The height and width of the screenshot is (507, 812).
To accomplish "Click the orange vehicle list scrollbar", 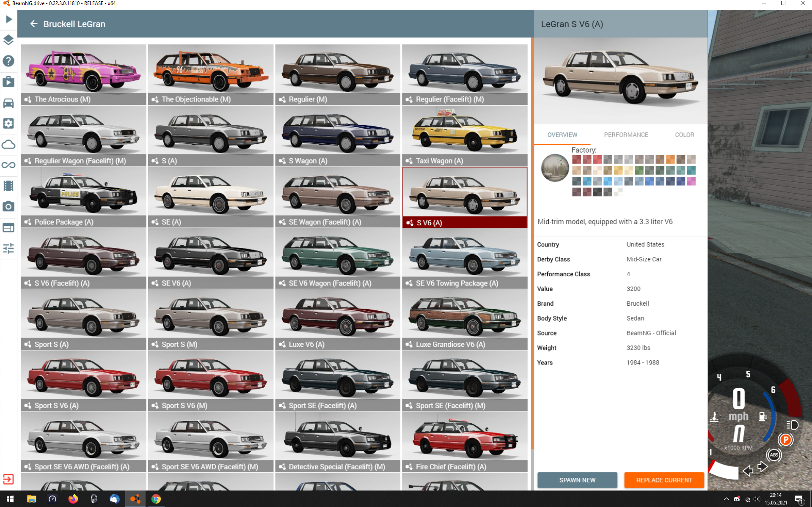I will [x=532, y=244].
